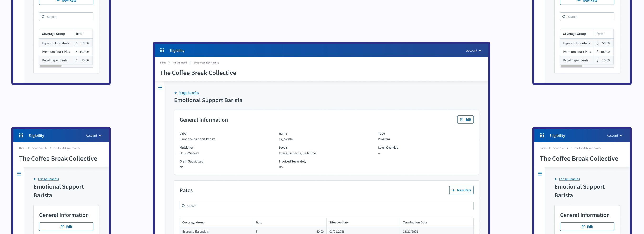Go to the Home breadcrumb in the center frame
Viewport: 644px width, 234px height.
click(x=163, y=63)
